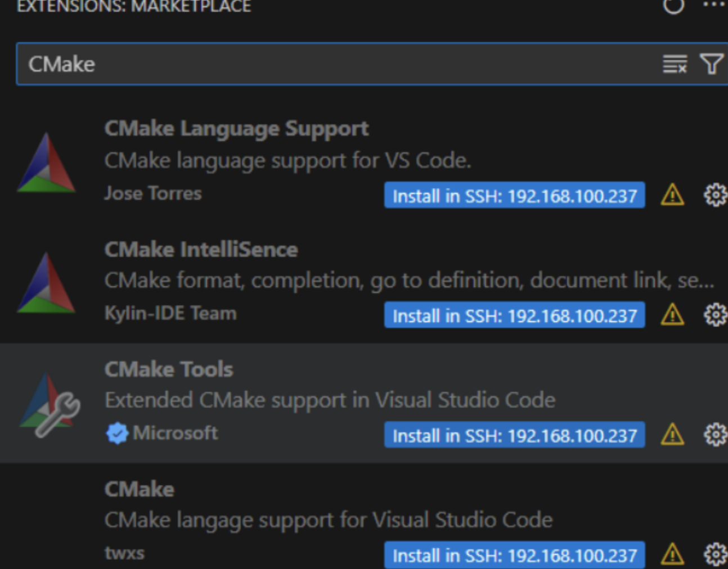Viewport: 728px width, 569px height.
Task: Click the Microsoft verified publisher badge
Action: (117, 433)
